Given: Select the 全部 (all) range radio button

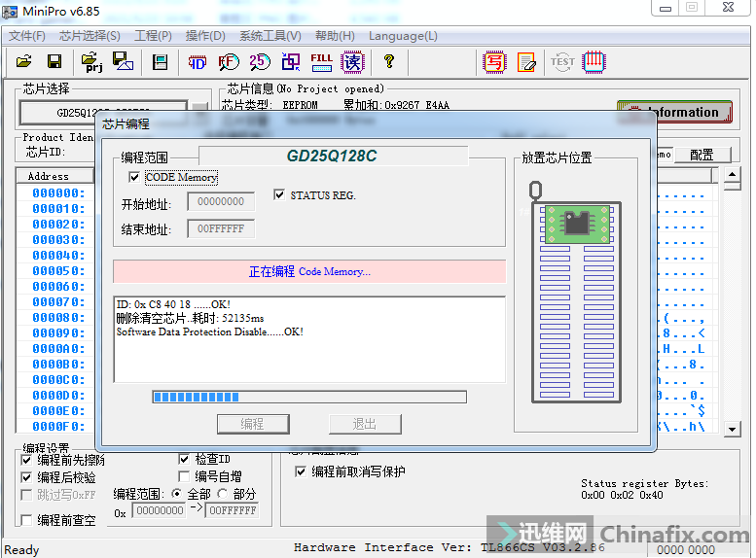Looking at the screenshot, I should [176, 494].
